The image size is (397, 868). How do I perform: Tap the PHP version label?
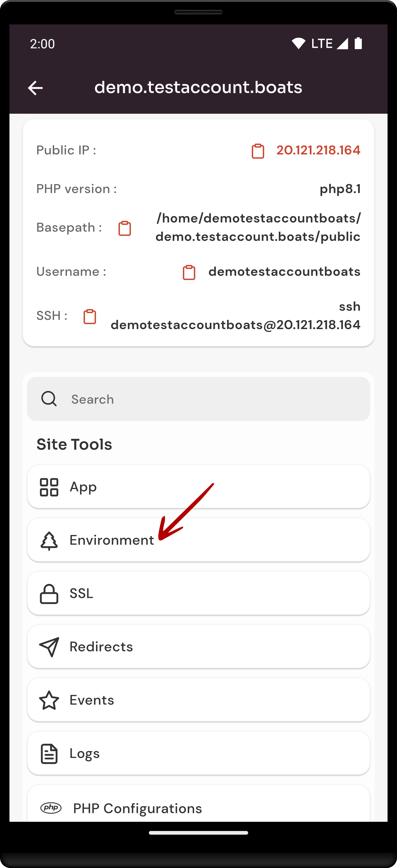tap(76, 189)
